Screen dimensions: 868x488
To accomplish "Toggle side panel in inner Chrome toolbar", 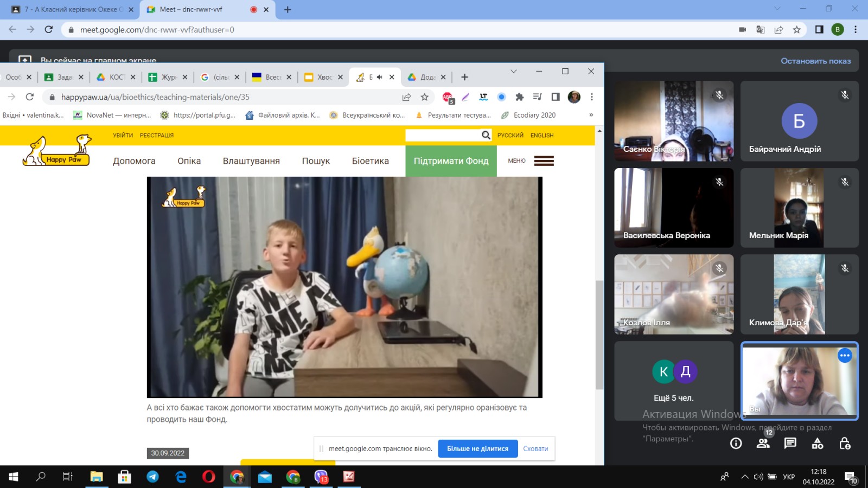I will [x=556, y=97].
